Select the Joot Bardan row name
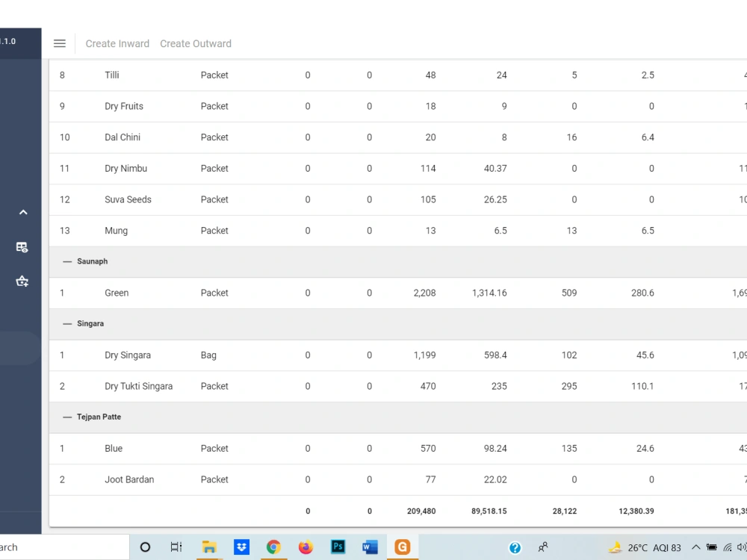747x560 pixels. [x=129, y=479]
